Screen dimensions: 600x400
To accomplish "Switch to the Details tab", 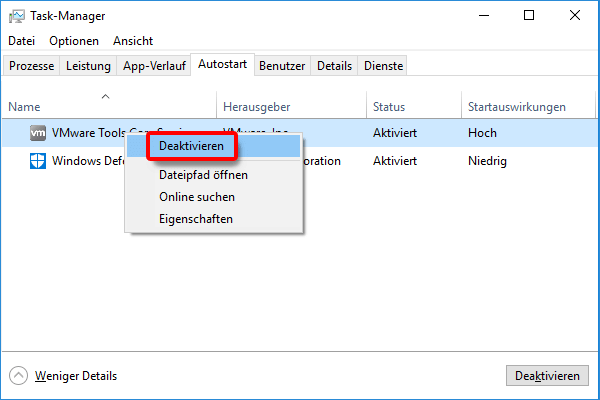I will [334, 66].
